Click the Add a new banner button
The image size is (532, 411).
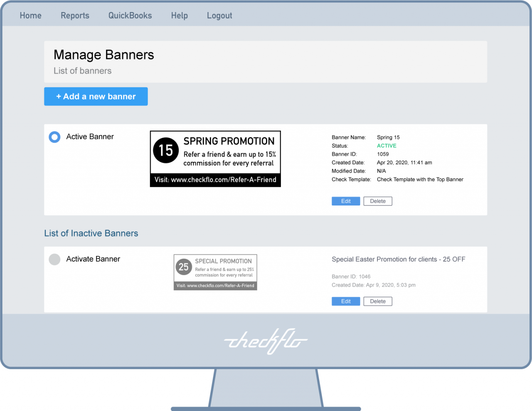tap(96, 97)
